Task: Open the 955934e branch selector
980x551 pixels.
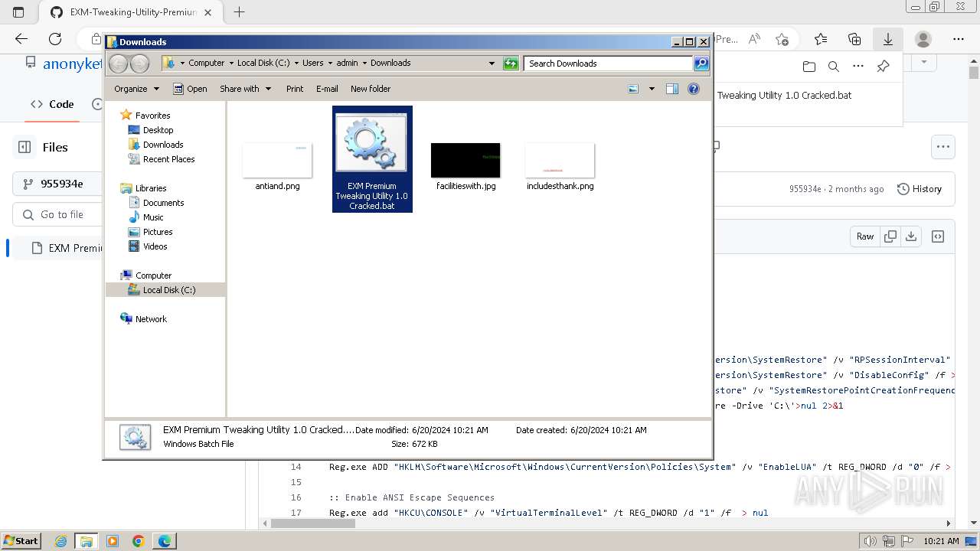Action: [57, 184]
